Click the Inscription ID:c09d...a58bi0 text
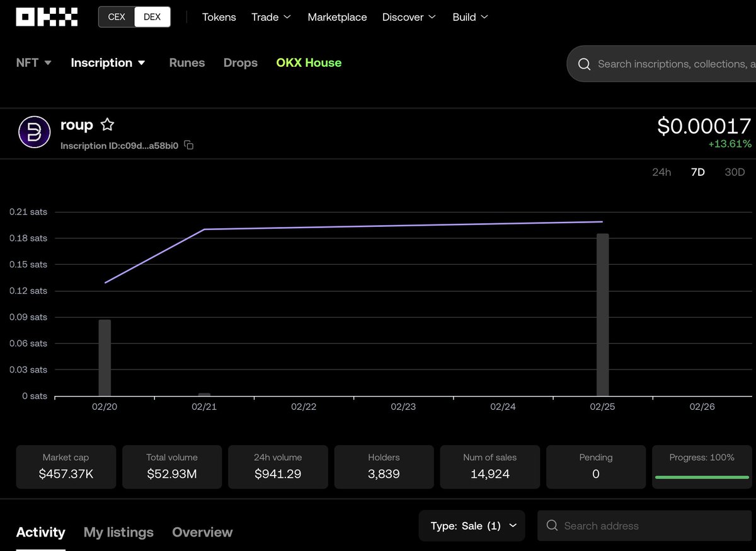Image resolution: width=756 pixels, height=551 pixels. [119, 146]
